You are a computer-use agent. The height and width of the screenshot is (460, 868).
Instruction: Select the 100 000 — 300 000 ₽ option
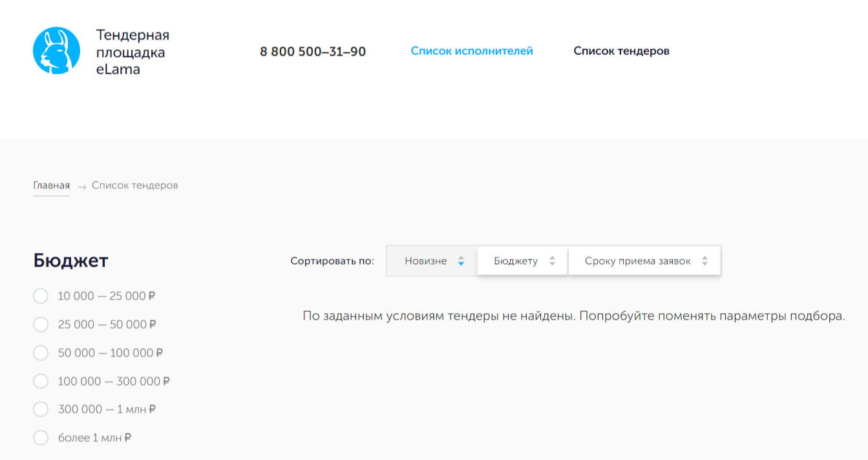pyautogui.click(x=41, y=381)
